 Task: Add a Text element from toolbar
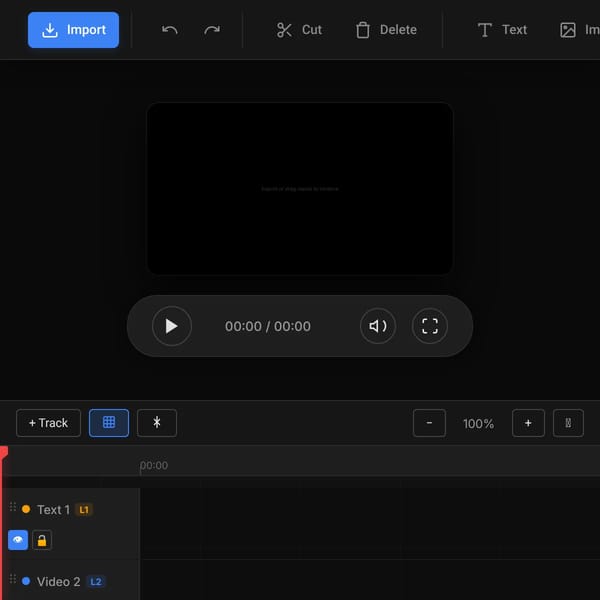[502, 30]
